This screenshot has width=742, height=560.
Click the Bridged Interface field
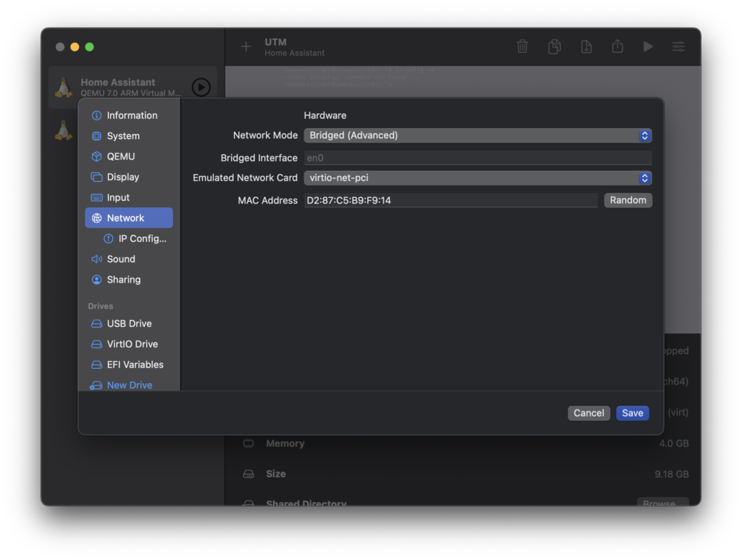click(x=478, y=158)
